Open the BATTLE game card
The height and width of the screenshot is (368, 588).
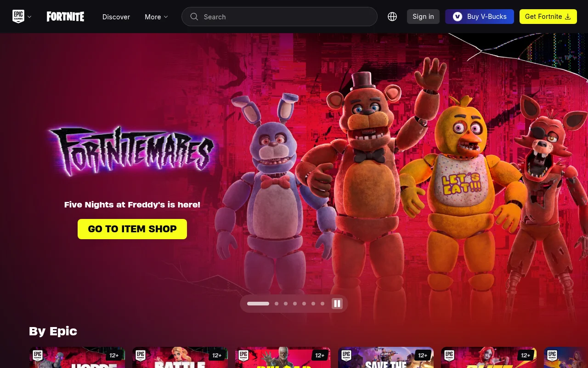pyautogui.click(x=180, y=357)
